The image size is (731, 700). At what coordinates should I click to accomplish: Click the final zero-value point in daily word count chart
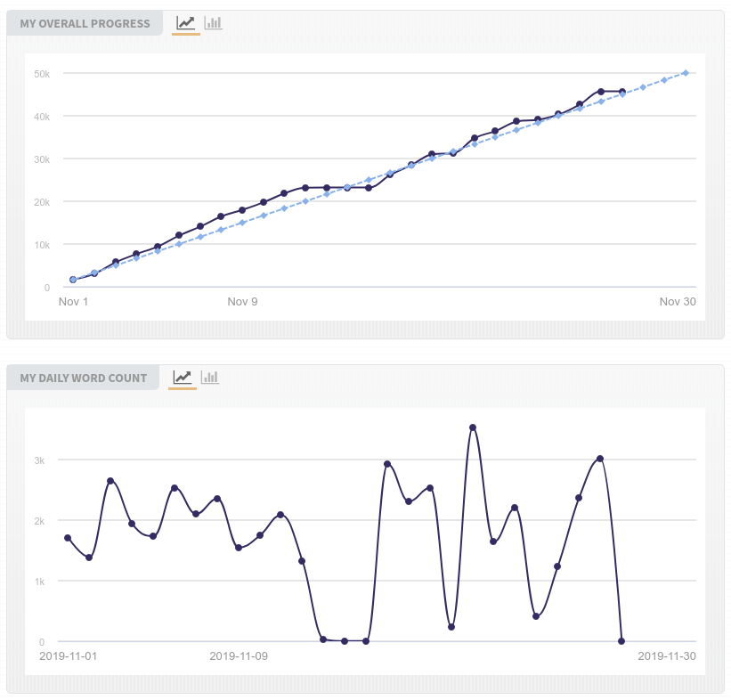621,641
